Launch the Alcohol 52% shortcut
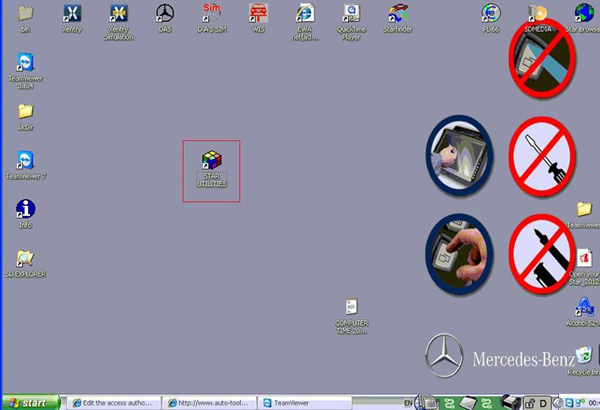 [x=584, y=307]
